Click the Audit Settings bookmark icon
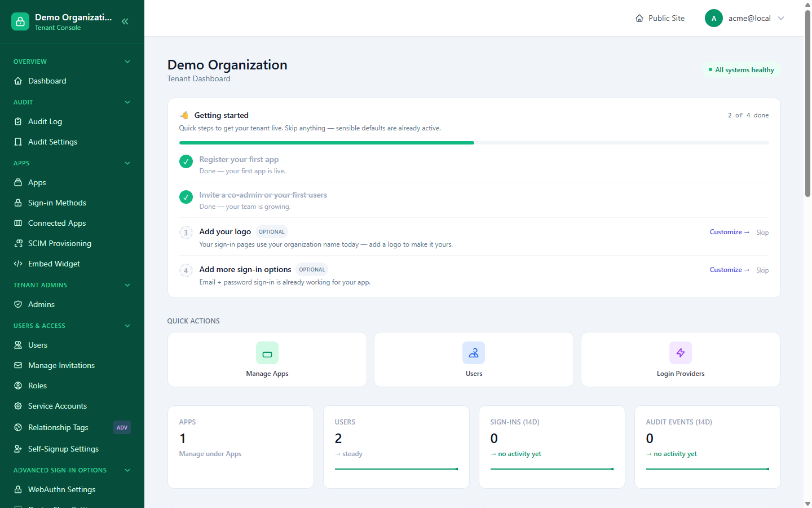 pyautogui.click(x=18, y=142)
